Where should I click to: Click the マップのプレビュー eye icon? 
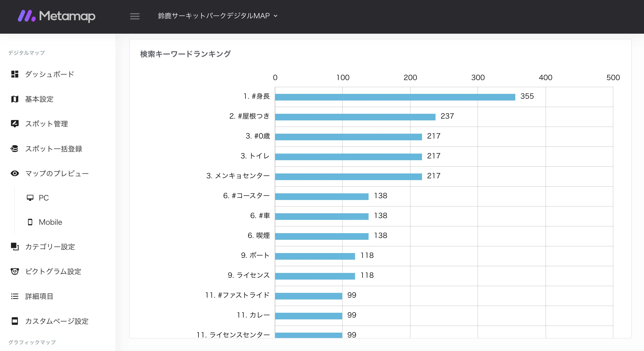[15, 173]
